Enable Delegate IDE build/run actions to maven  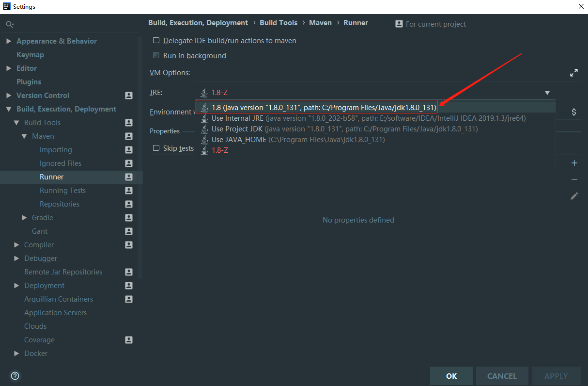[x=156, y=41]
